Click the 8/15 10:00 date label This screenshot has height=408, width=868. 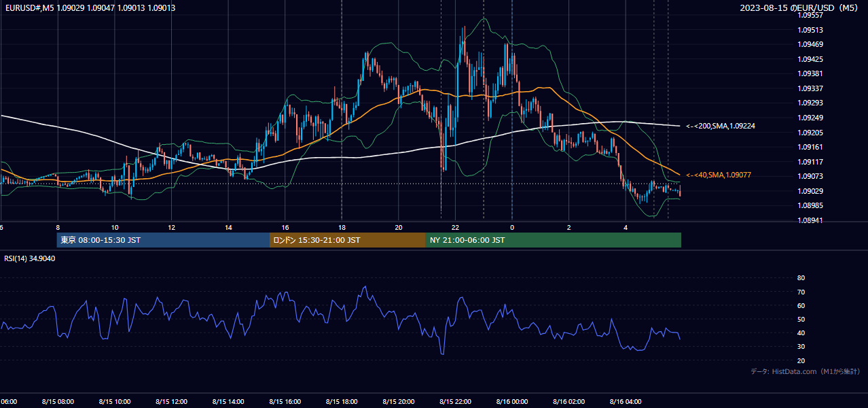click(114, 402)
